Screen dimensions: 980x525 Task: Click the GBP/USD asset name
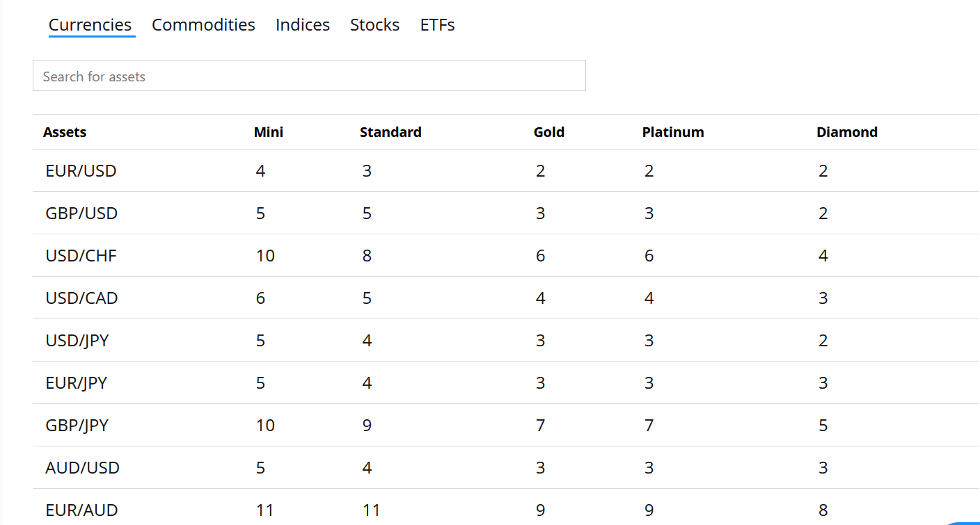coord(81,213)
